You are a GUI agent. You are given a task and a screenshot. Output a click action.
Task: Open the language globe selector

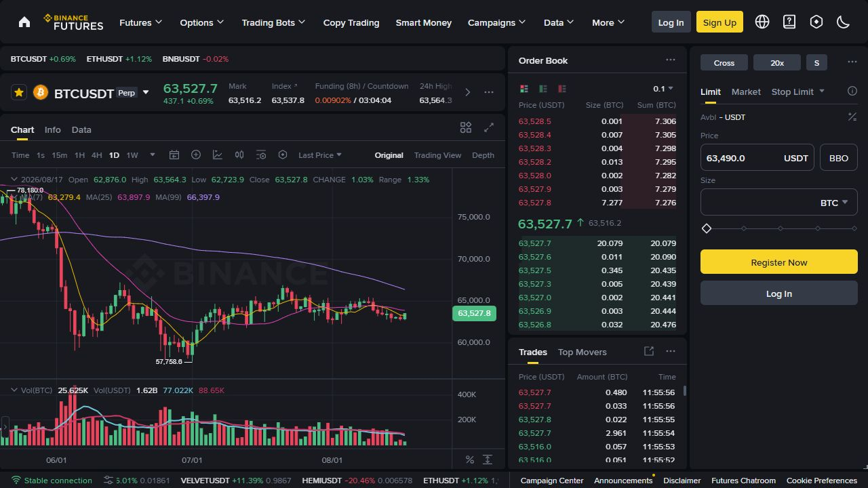click(x=762, y=22)
